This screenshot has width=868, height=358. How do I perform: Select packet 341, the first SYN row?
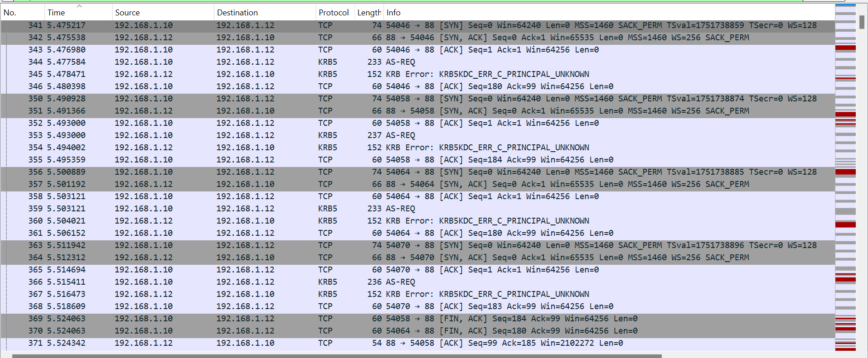click(407, 25)
